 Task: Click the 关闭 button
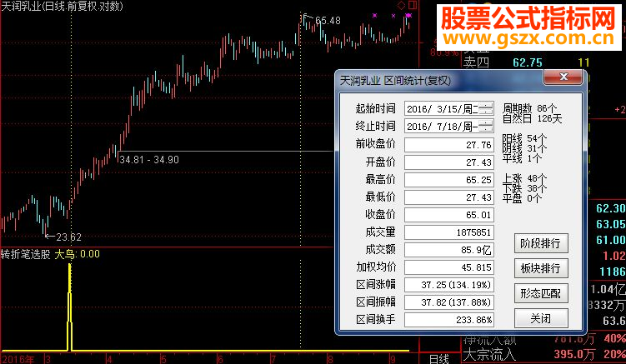541,318
